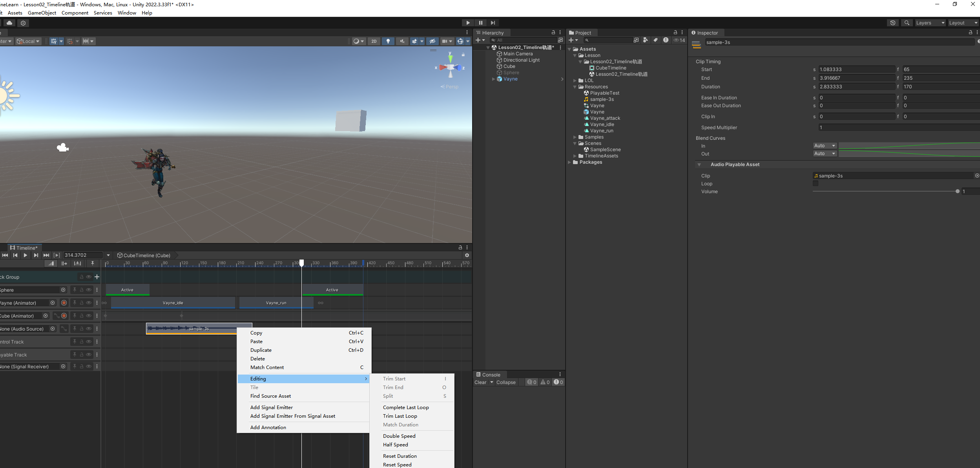Image resolution: width=980 pixels, height=468 pixels.
Task: Enable the Loop checkbox in Audio Playable Asset
Action: [816, 183]
